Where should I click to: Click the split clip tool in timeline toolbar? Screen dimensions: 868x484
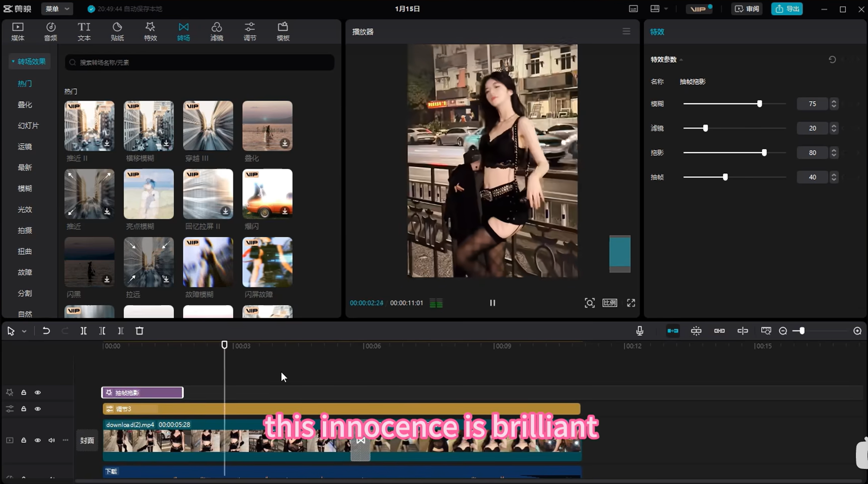pos(84,331)
